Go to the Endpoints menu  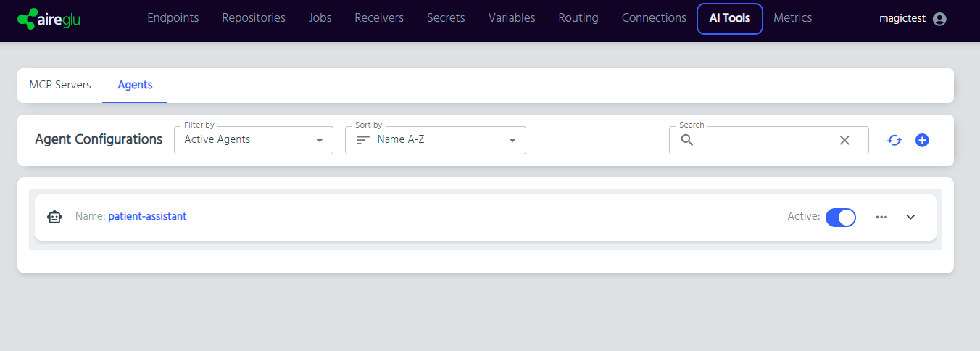click(173, 18)
